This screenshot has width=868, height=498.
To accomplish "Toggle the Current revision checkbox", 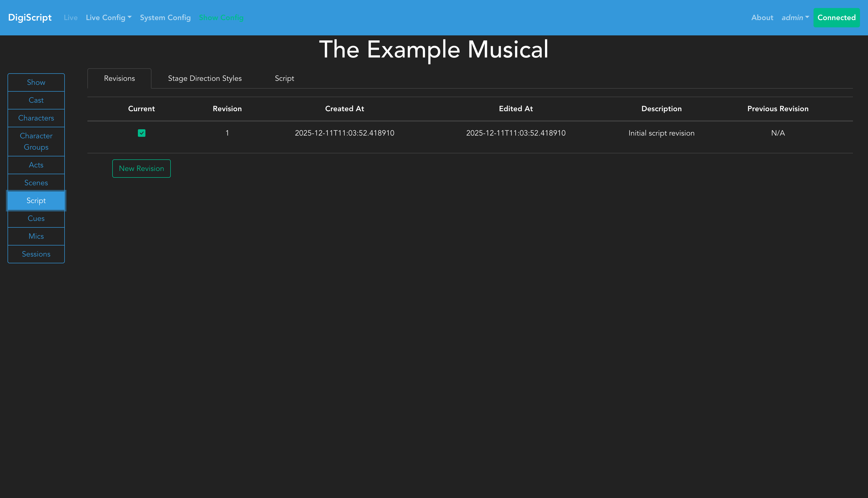I will (141, 133).
